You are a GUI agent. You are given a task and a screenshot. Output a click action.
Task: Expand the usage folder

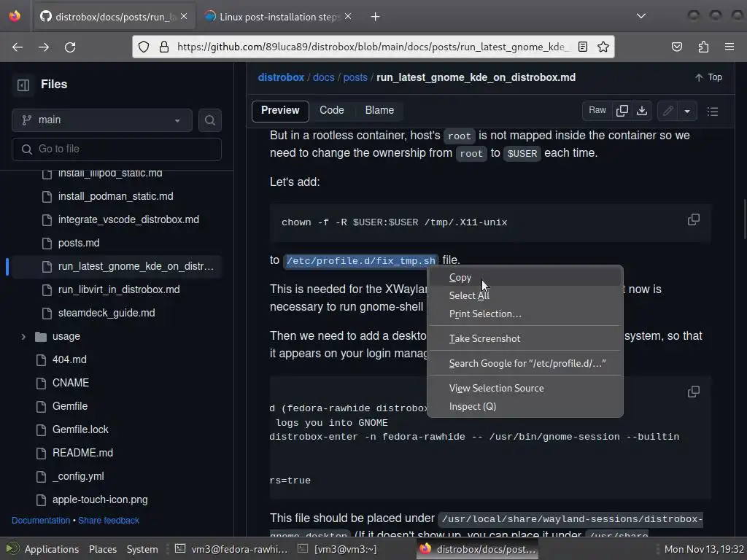(x=23, y=337)
